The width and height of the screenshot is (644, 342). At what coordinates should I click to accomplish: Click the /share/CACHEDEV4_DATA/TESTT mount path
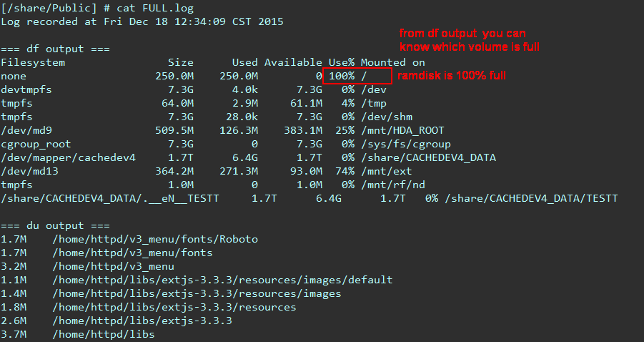tap(532, 198)
